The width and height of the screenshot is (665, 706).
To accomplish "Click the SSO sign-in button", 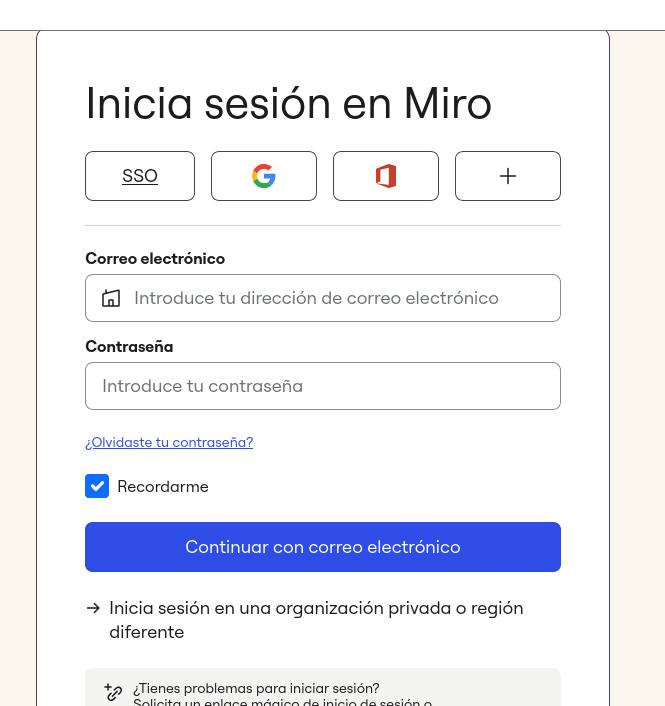I will coord(140,176).
